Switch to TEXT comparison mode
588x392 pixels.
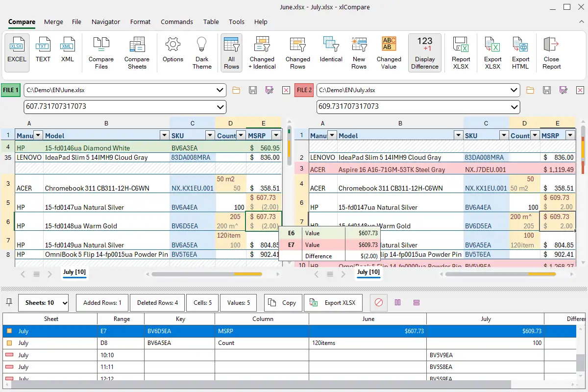(43, 50)
